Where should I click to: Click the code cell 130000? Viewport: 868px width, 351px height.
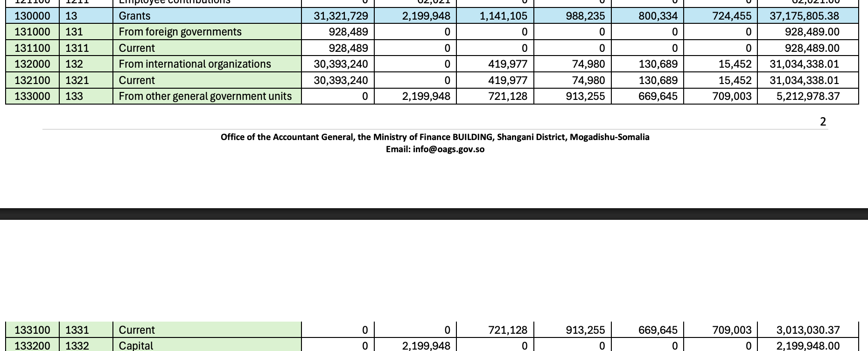pos(32,16)
